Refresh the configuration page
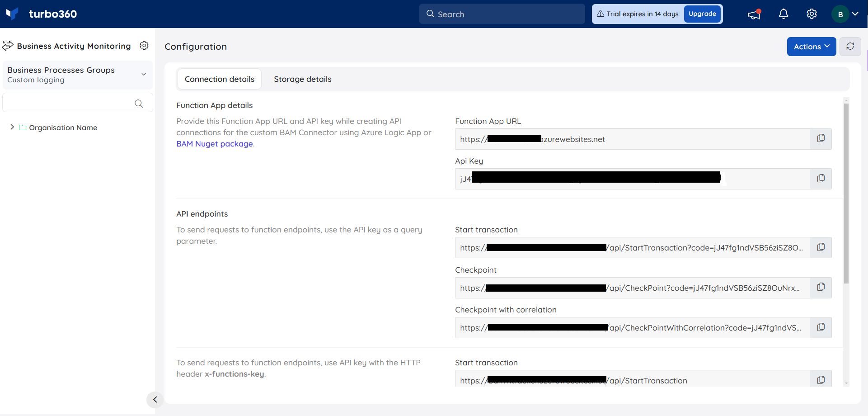The image size is (868, 416). click(x=850, y=47)
